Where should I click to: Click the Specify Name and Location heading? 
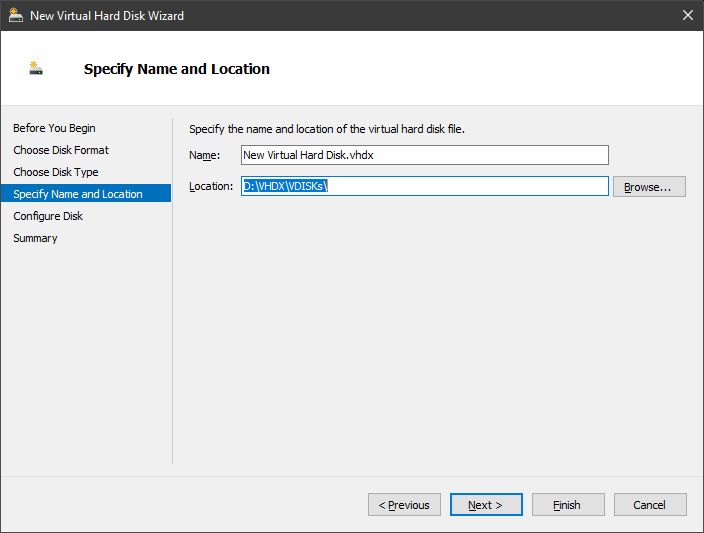pos(177,69)
